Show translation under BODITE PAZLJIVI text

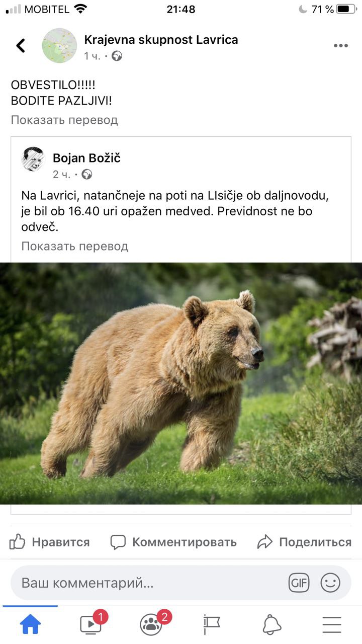click(64, 120)
